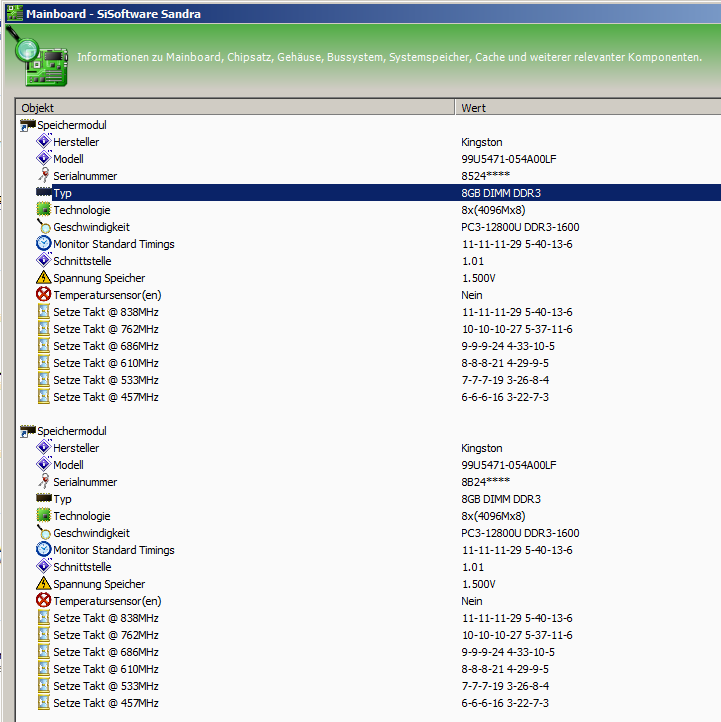
Task: Click the Sandra app icon in title bar
Action: click(14, 13)
